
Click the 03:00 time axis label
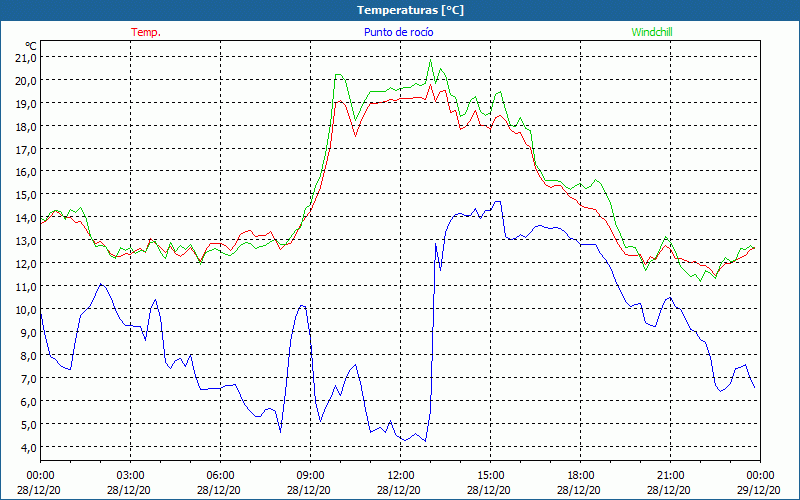[x=130, y=475]
